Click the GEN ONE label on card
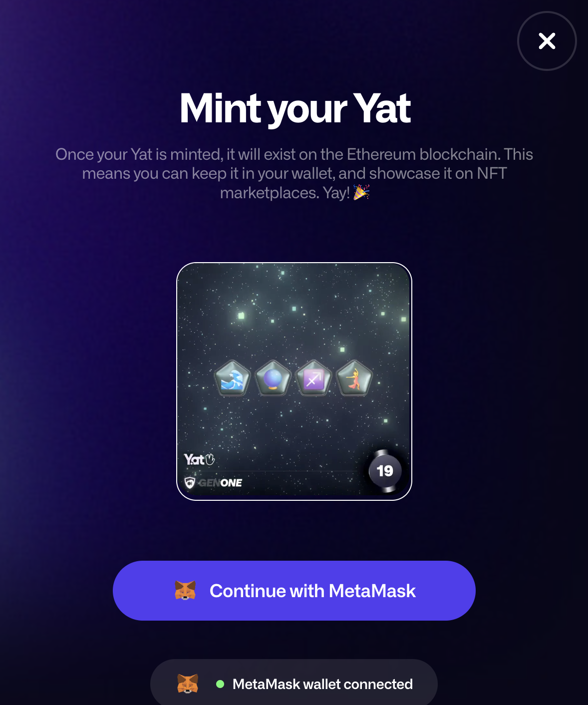 point(220,483)
